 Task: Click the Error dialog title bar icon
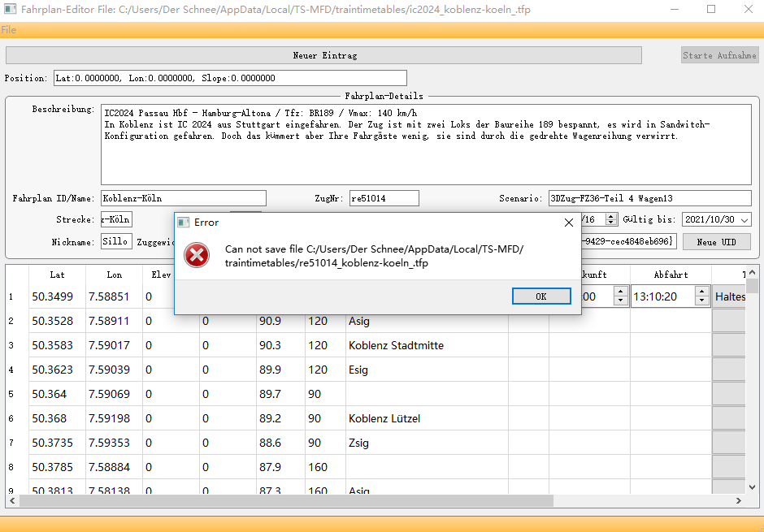pos(184,223)
